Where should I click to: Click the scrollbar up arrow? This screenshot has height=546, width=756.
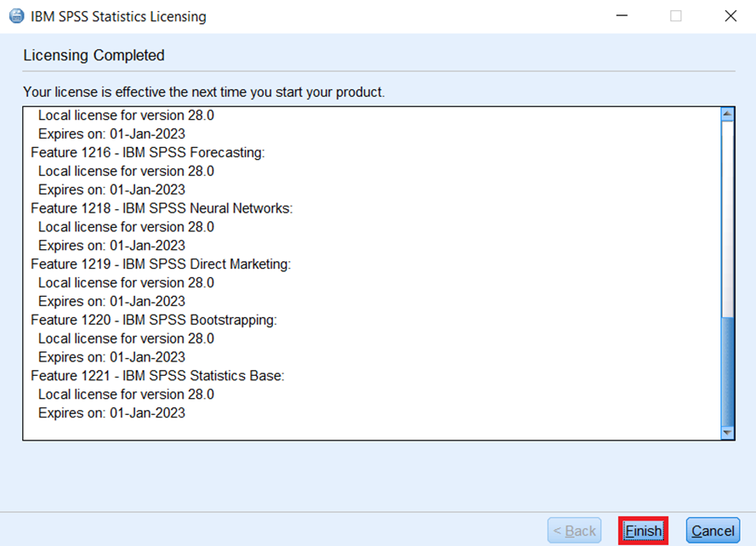(727, 114)
